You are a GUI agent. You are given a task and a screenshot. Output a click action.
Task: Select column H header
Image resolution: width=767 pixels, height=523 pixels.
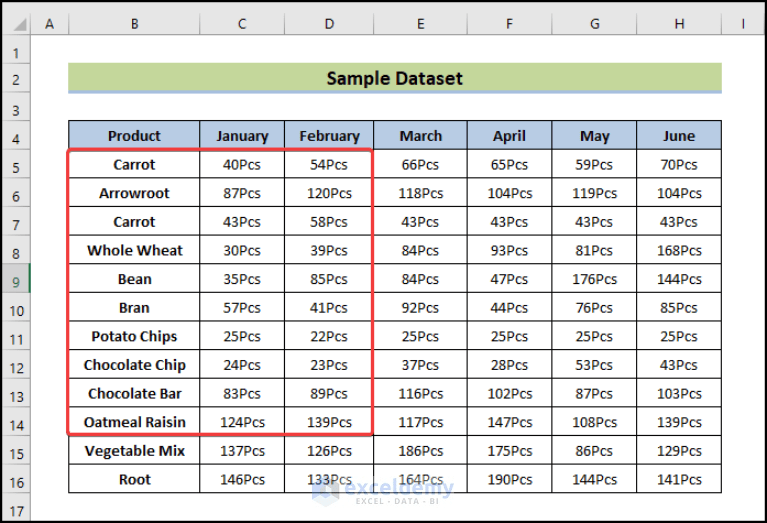click(x=679, y=23)
